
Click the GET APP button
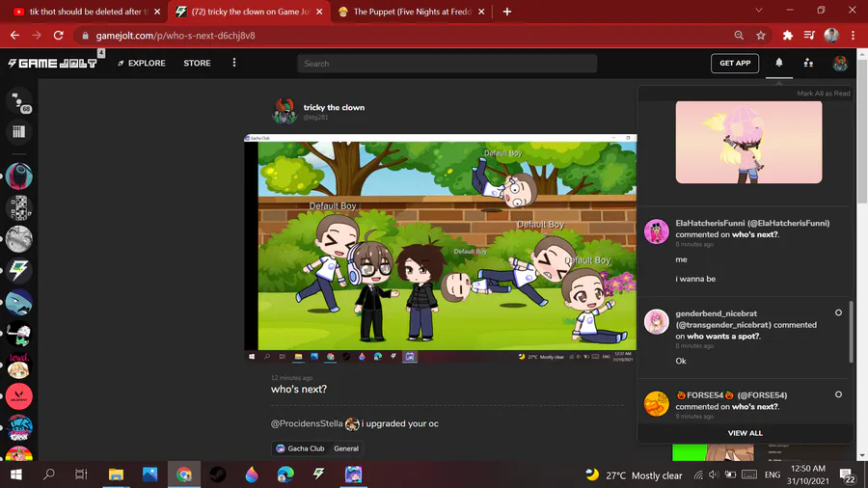click(x=735, y=63)
